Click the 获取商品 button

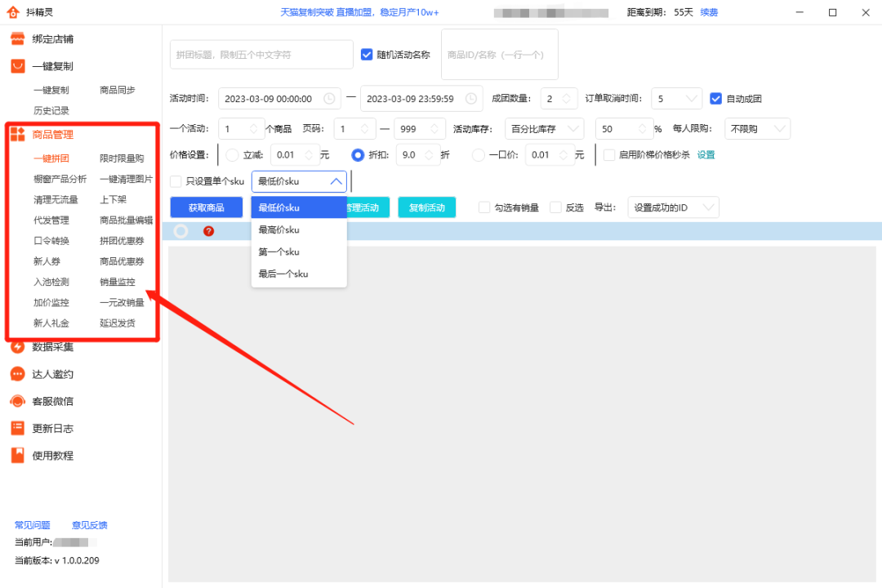[x=206, y=207]
